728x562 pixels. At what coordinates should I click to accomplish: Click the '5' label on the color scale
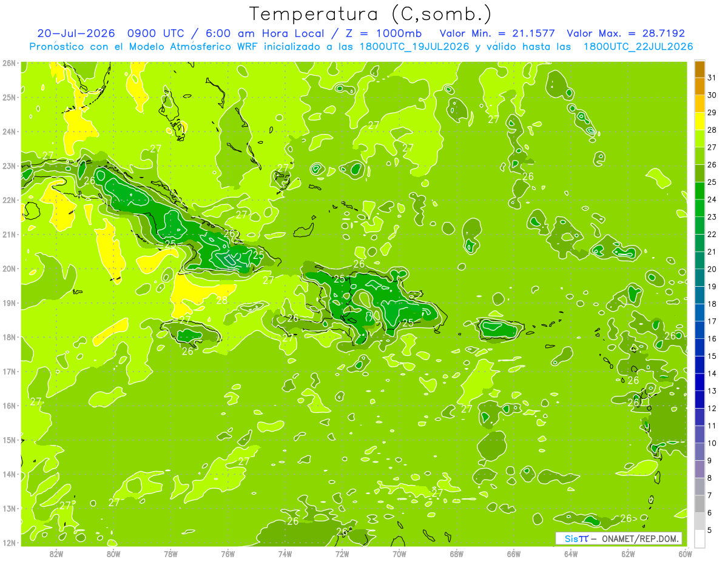click(x=710, y=530)
